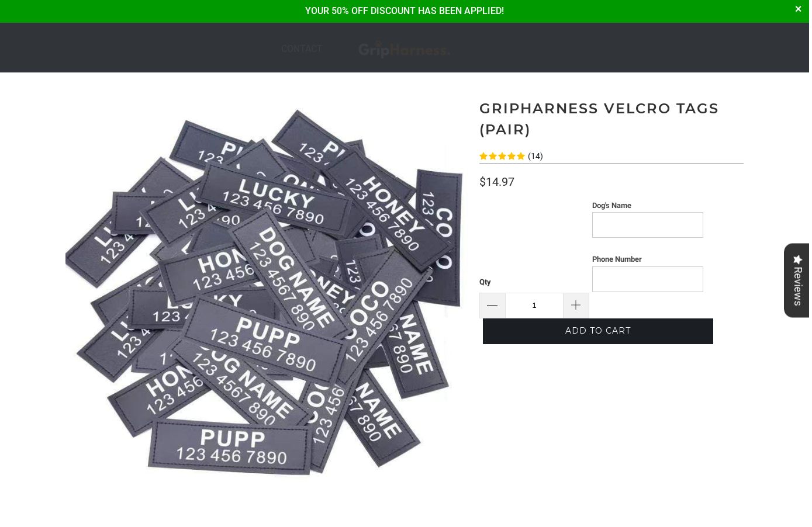The width and height of the screenshot is (812, 527).
Task: Increase quantity with the plus icon
Action: click(576, 306)
